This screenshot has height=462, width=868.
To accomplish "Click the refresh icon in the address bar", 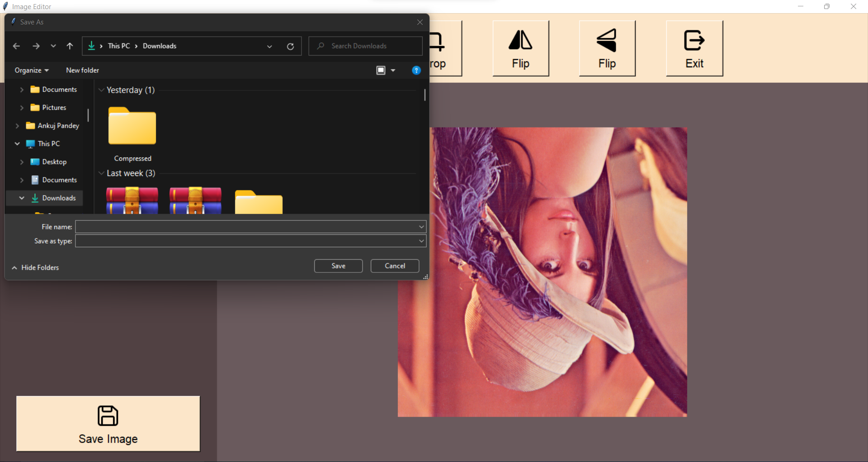I will [290, 46].
